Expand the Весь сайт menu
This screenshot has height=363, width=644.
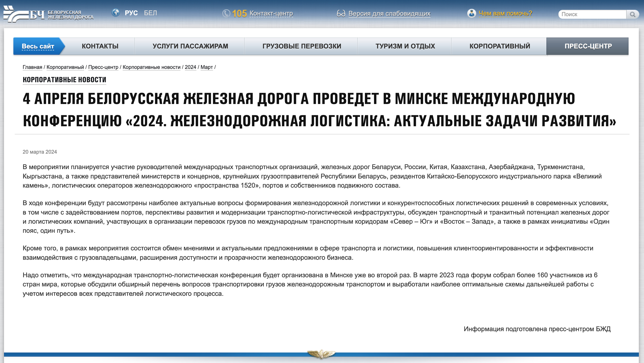[38, 46]
